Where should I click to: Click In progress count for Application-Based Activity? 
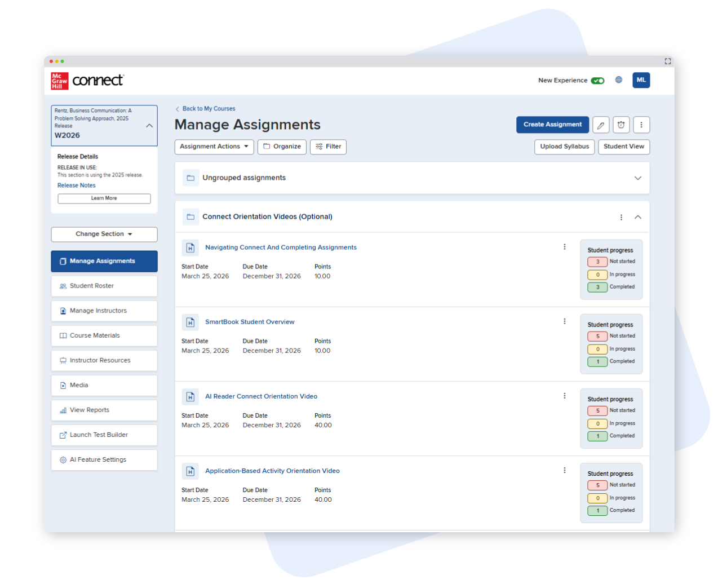[x=597, y=498]
